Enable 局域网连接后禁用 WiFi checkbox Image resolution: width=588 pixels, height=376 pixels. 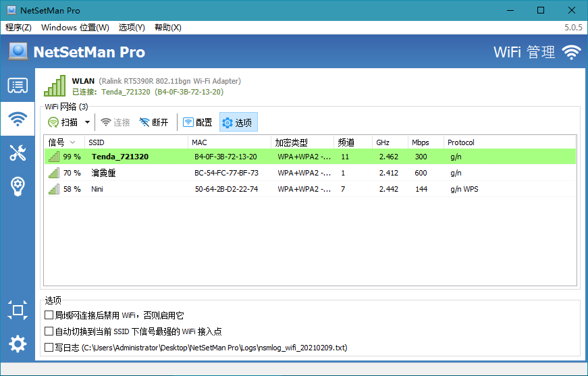coord(49,315)
